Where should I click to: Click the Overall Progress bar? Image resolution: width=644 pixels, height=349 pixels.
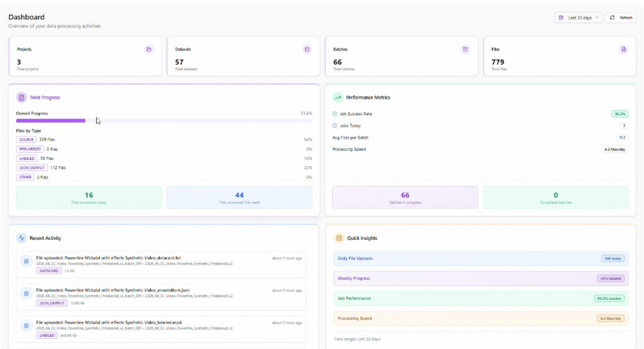click(x=164, y=121)
